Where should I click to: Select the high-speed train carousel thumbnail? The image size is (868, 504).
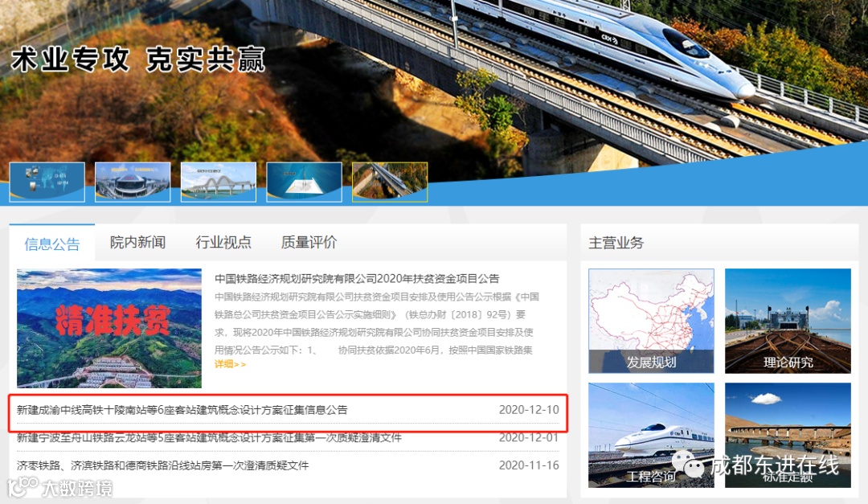click(x=391, y=182)
